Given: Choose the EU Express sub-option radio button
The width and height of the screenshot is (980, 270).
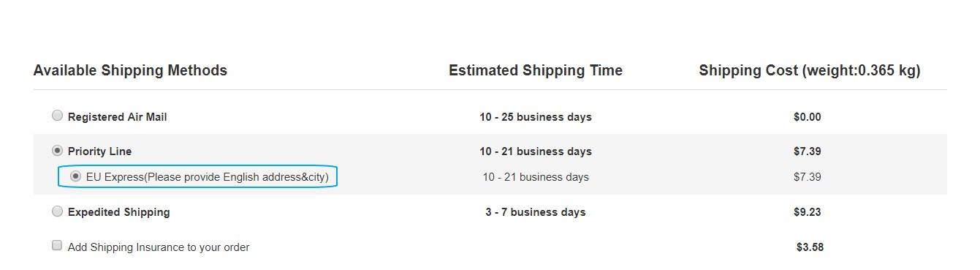Looking at the screenshot, I should [75, 176].
